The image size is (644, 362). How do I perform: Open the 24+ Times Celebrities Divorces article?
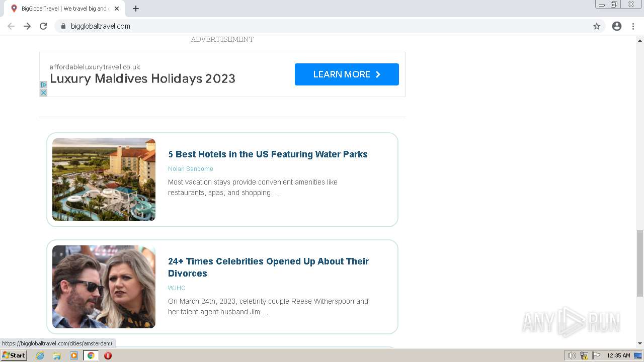click(x=268, y=267)
